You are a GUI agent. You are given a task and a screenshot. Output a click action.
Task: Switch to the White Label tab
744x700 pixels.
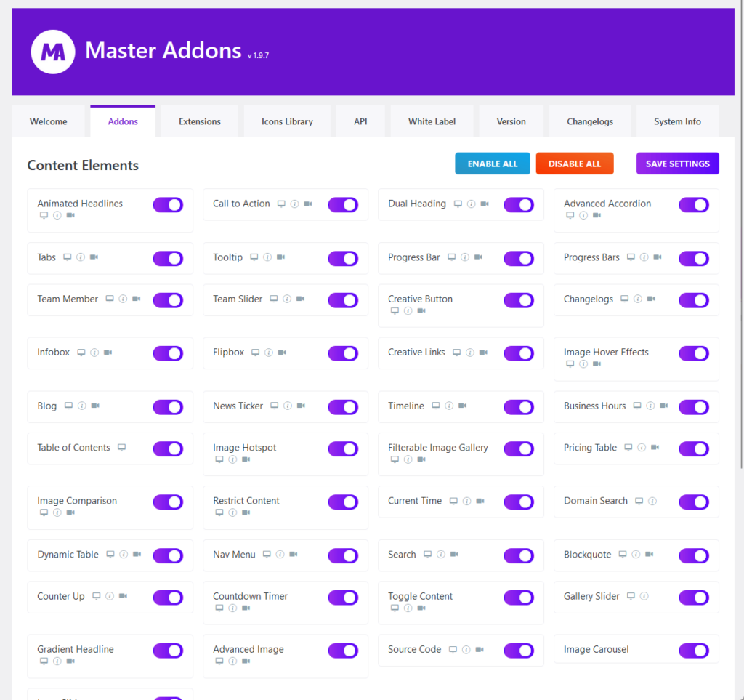[432, 121]
